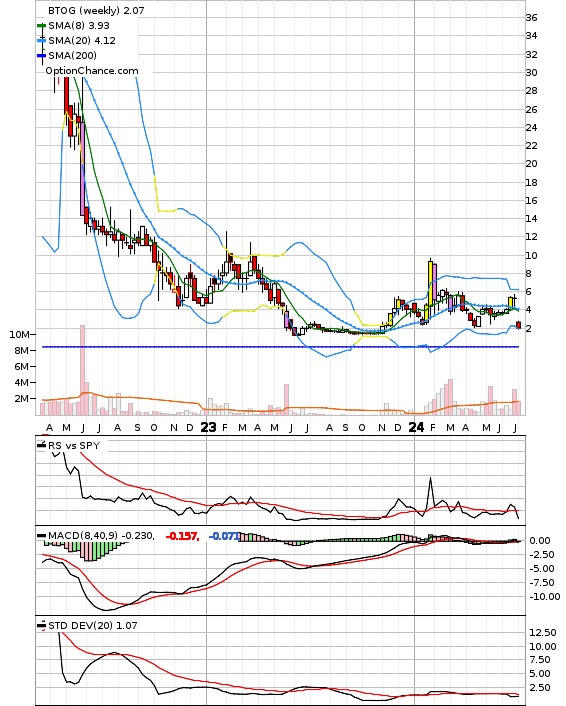Click the 2M volume axis label

point(22,398)
